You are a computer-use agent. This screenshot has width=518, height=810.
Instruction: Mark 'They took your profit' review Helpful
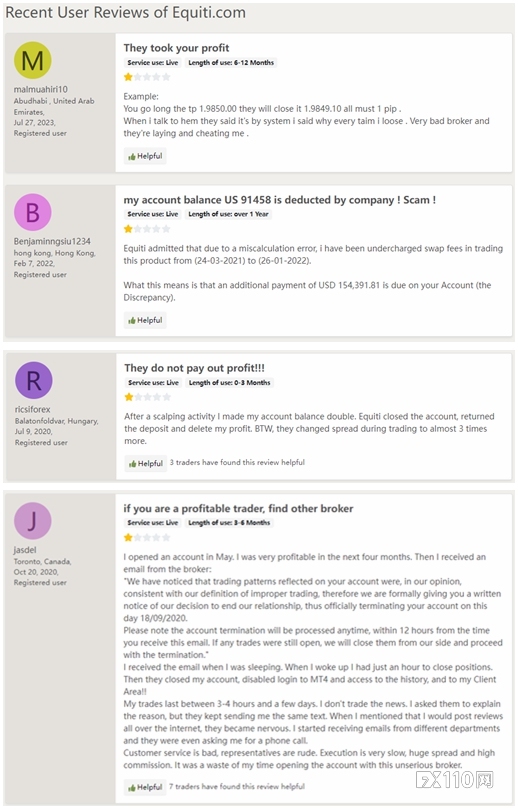[145, 156]
